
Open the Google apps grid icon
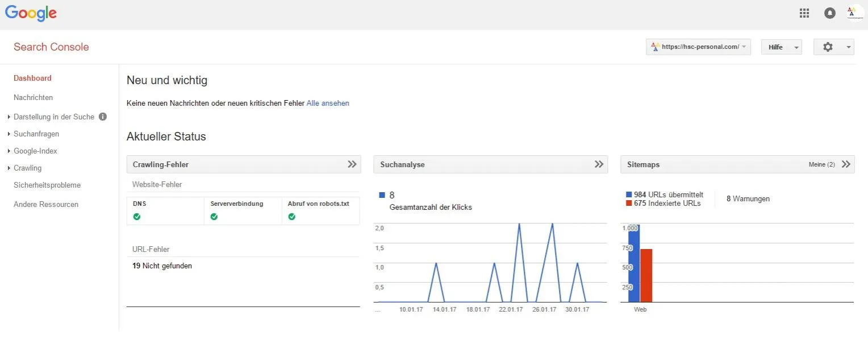coord(804,13)
